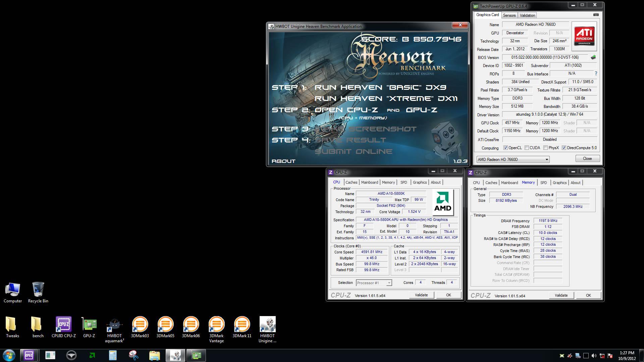Viewport: 644px width, 362px height.
Task: Open the About tab in the CPU-Z CPU window
Action: click(x=436, y=182)
